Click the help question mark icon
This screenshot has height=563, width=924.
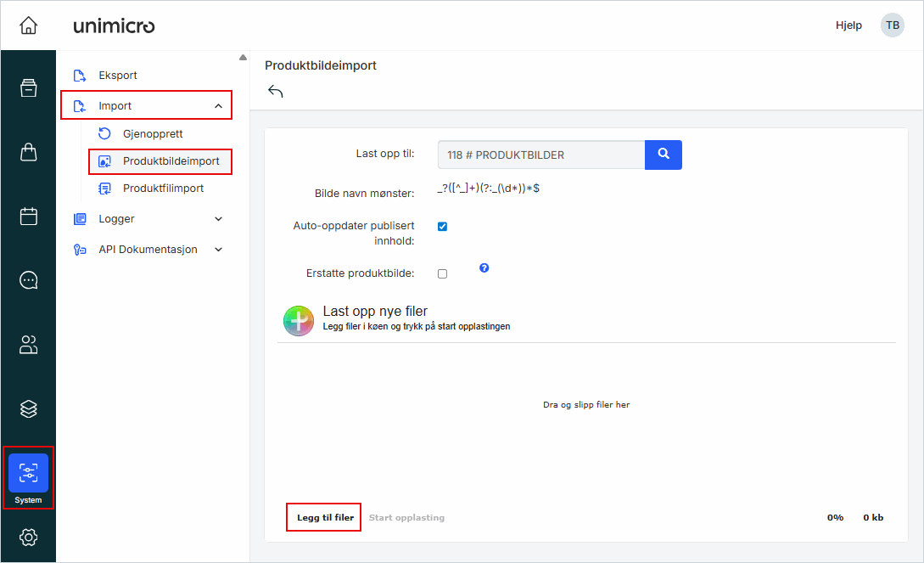pyautogui.click(x=484, y=268)
